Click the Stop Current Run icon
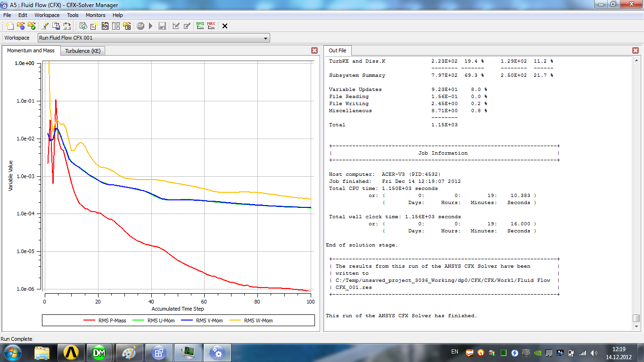Image resolution: width=644 pixels, height=362 pixels. [x=140, y=26]
